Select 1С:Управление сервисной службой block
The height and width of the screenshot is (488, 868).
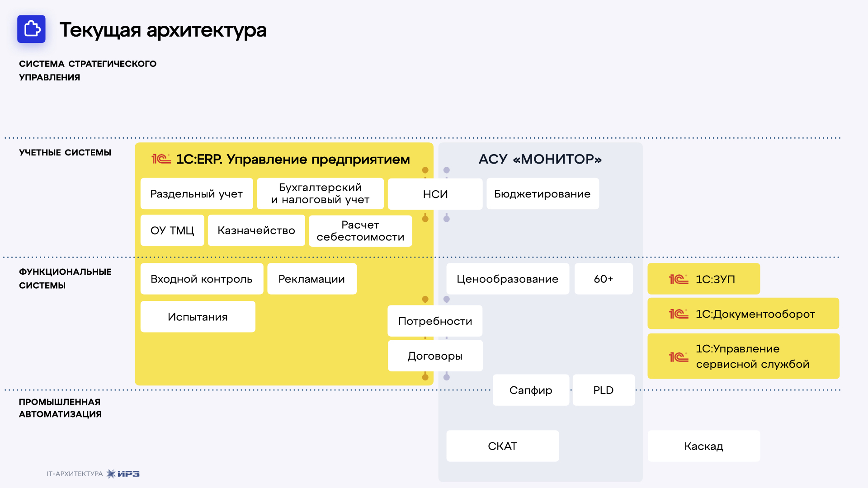[744, 356]
